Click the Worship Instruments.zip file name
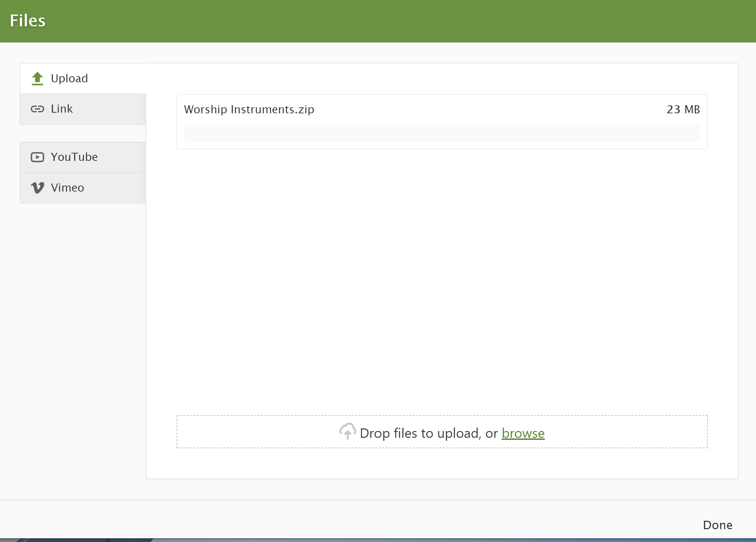 click(249, 110)
